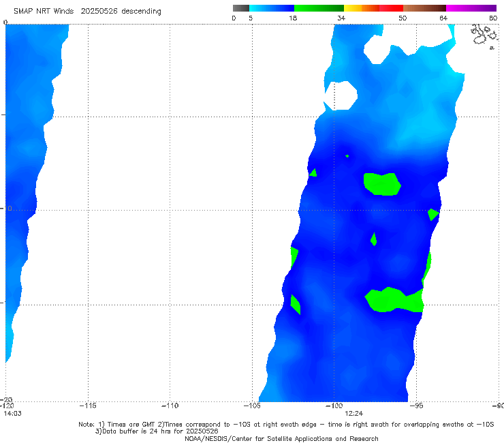Click the color bar label '34'

(341, 18)
